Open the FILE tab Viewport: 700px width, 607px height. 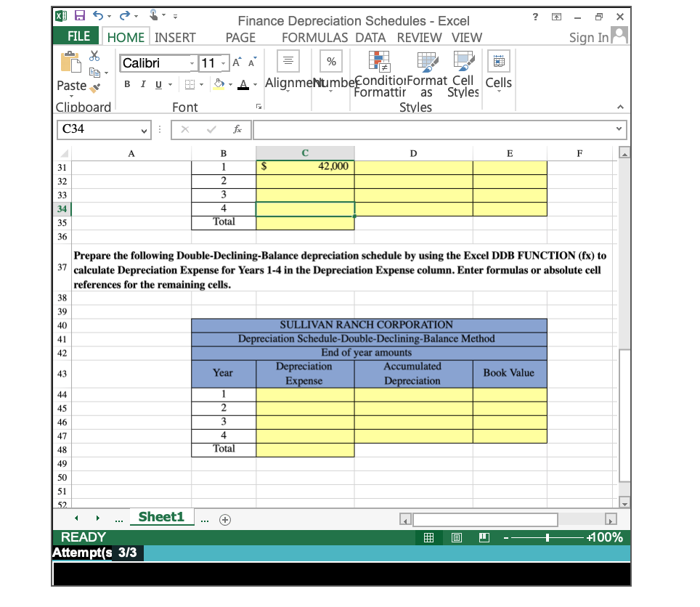pos(78,36)
